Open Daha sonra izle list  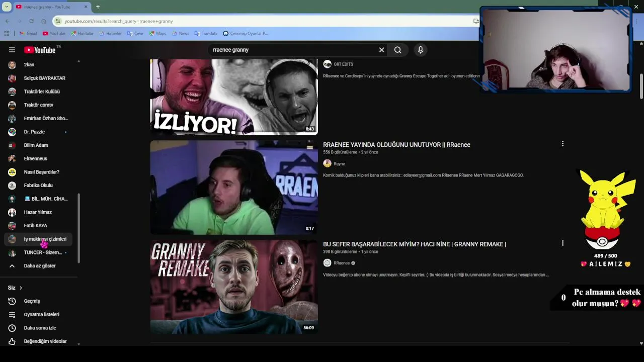[x=38, y=328]
